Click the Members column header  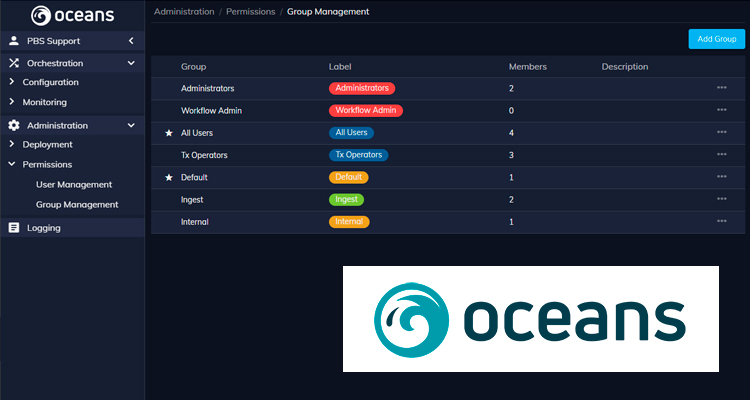click(x=528, y=67)
